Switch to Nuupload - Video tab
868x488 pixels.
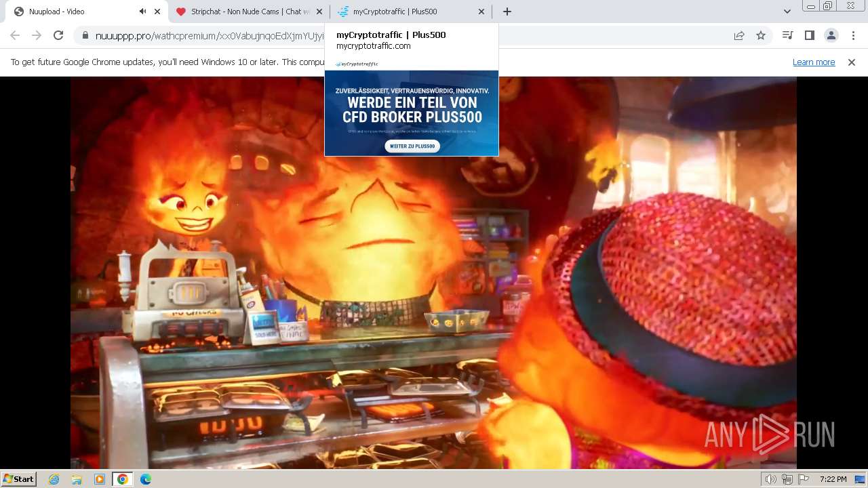click(86, 12)
